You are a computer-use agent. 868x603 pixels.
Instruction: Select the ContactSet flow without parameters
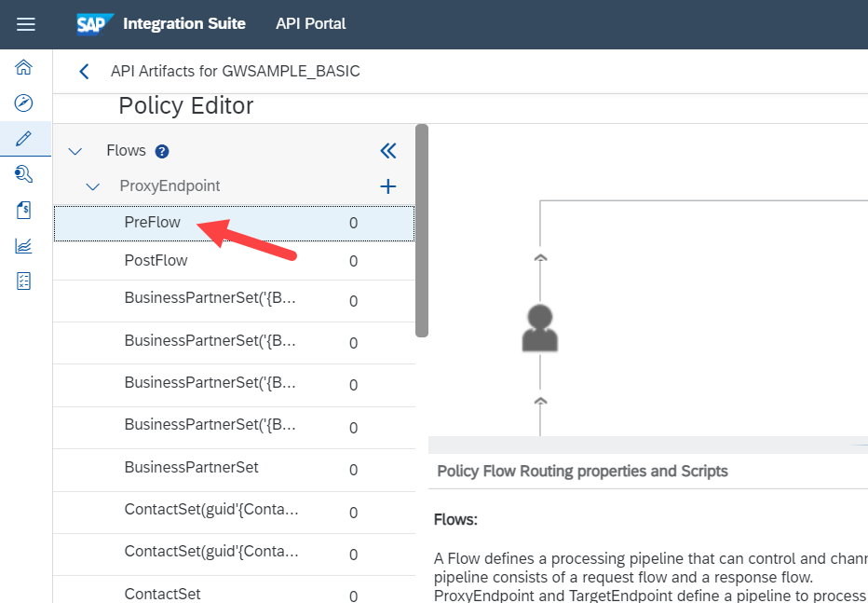[x=234, y=590]
